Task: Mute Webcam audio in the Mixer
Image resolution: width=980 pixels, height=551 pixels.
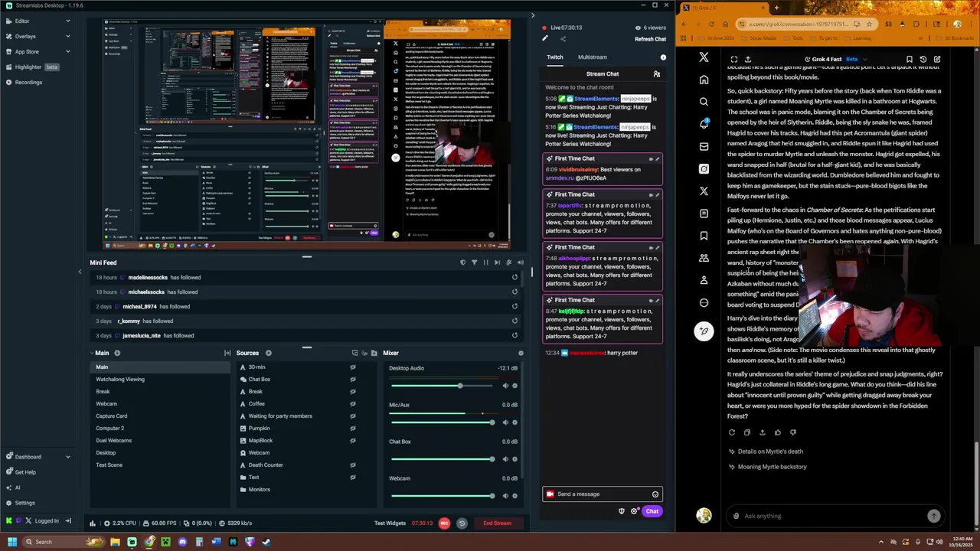Action: tap(505, 496)
